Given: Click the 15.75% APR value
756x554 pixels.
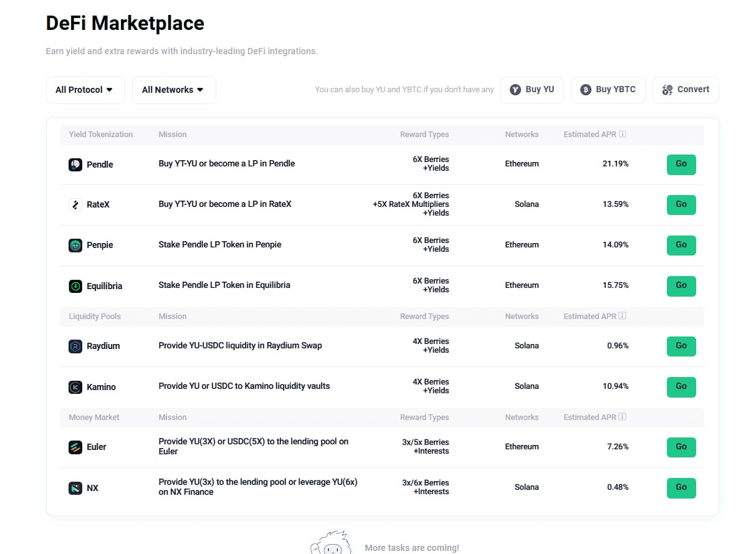Looking at the screenshot, I should click(616, 285).
